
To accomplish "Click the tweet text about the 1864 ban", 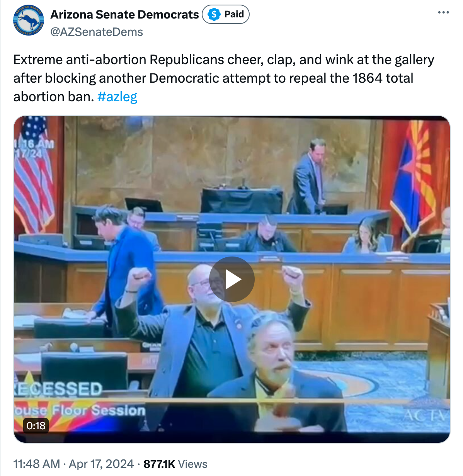I will [224, 78].
